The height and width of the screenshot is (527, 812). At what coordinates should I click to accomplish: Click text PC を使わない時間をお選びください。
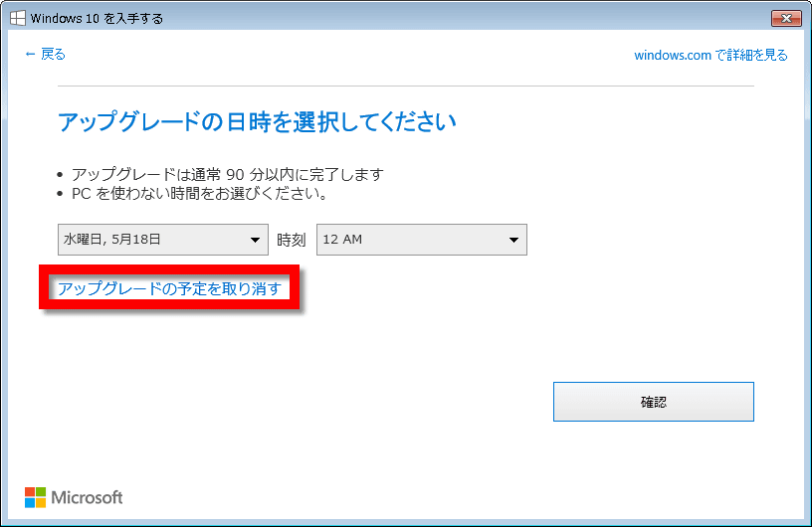click(200, 194)
